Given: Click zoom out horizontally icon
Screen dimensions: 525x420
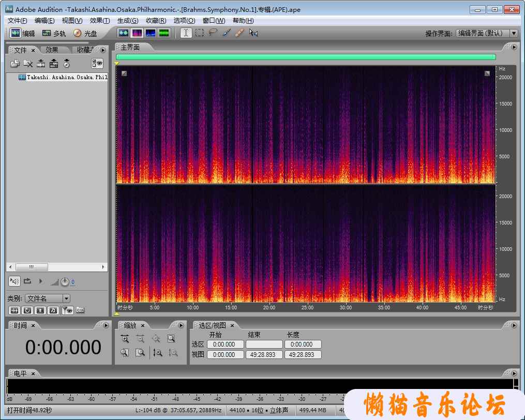Looking at the screenshot, I should pos(140,339).
